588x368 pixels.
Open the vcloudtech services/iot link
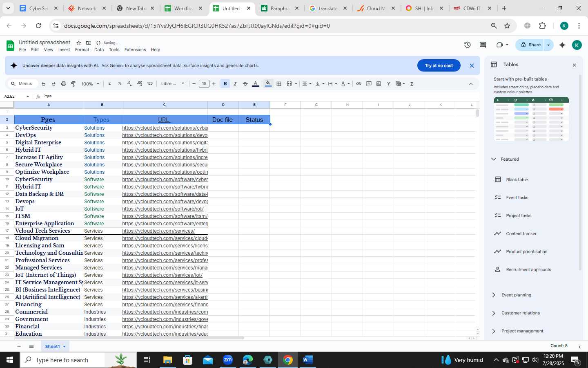pos(162,275)
